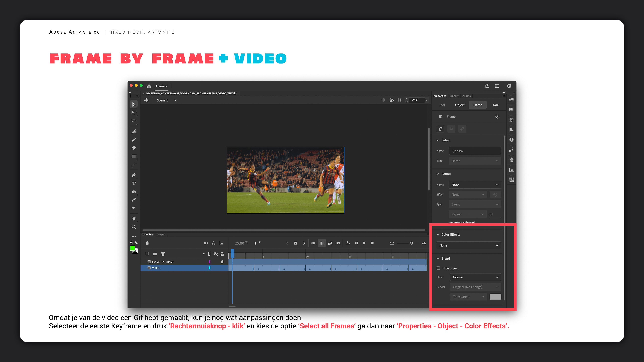
Task: Select the Paint Bucket tool
Action: tap(134, 192)
